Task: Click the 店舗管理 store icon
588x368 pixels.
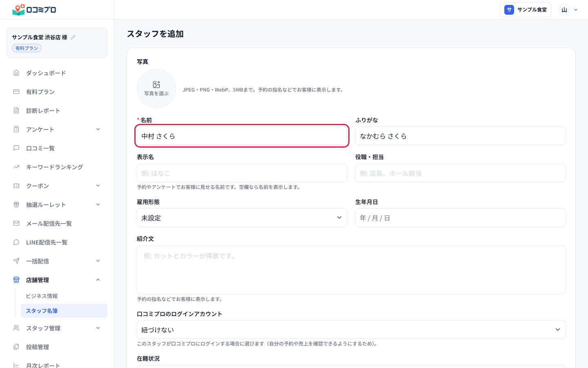Action: [16, 280]
